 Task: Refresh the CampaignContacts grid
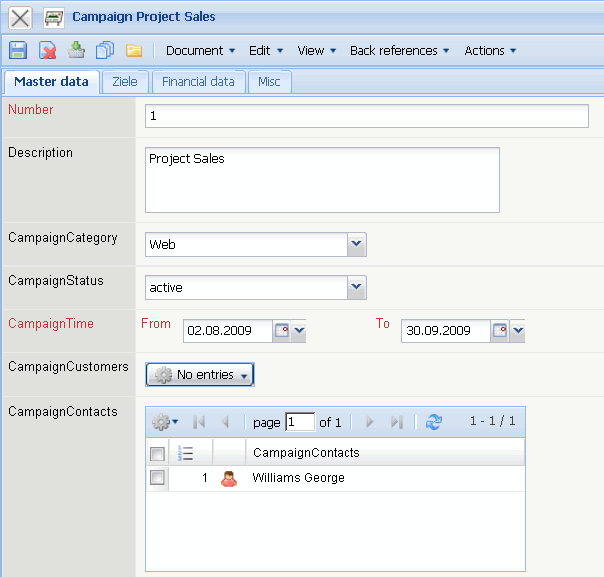point(433,422)
